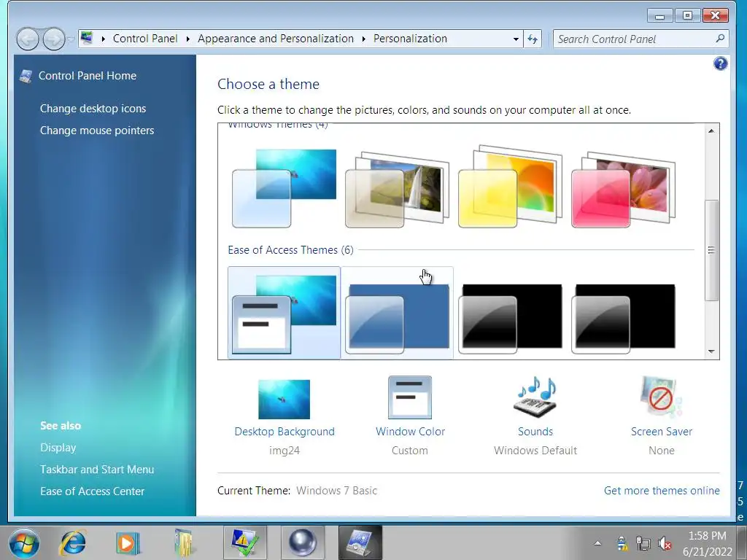
Task: Show hidden tray icons arrow
Action: (597, 543)
